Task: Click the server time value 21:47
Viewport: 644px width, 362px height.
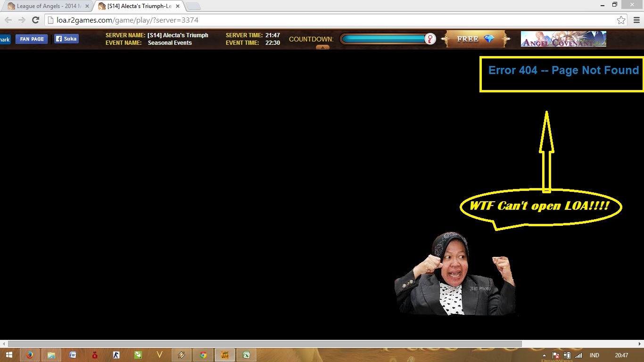Action: point(272,35)
